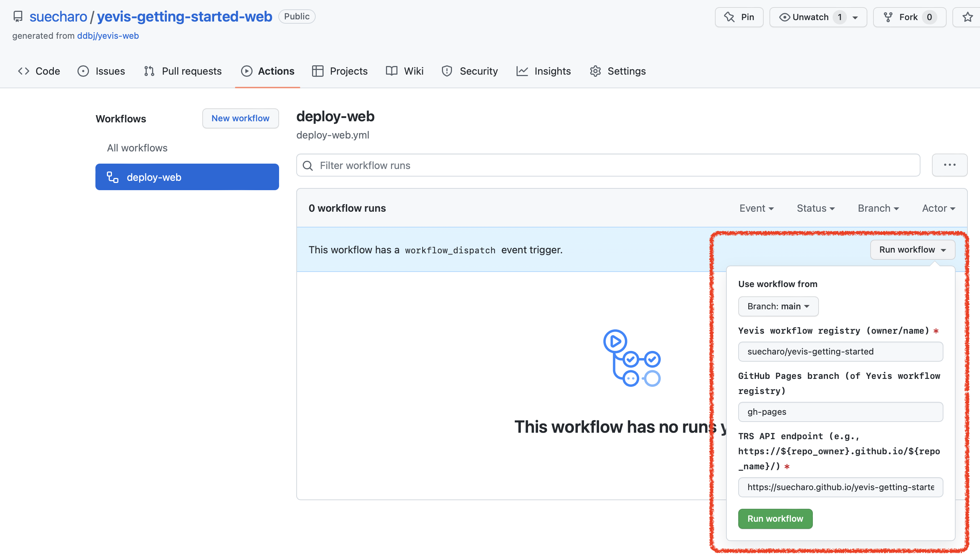Click the deploy-web.yml file name text
The image size is (980, 554).
tap(333, 135)
